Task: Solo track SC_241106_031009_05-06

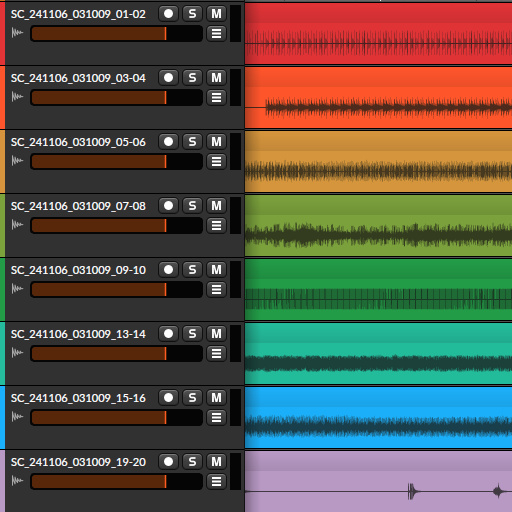Action: pyautogui.click(x=192, y=142)
